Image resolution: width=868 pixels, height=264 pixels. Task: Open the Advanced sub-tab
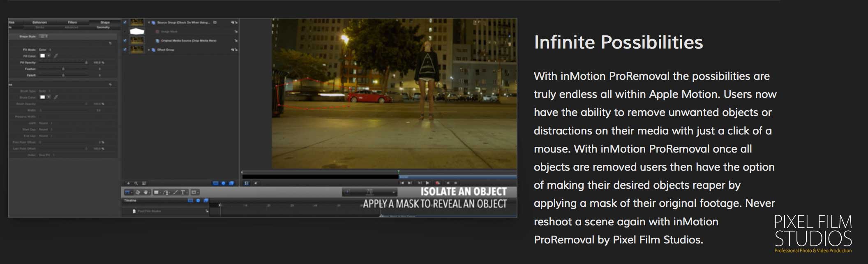71,27
